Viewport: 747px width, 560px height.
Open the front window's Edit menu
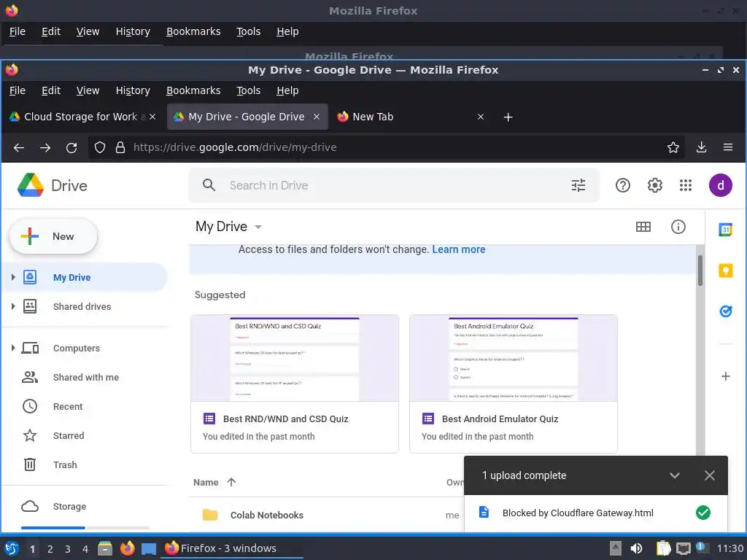tap(51, 90)
